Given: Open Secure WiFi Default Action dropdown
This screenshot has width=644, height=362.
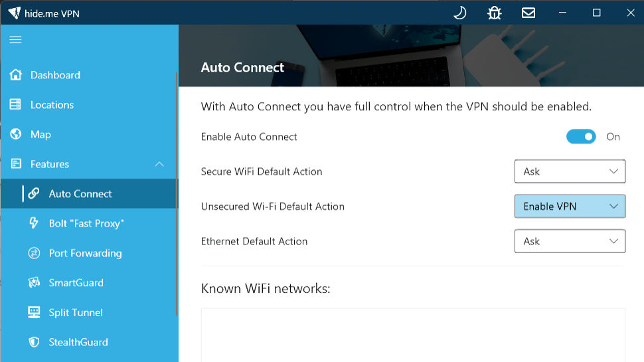Looking at the screenshot, I should (570, 171).
